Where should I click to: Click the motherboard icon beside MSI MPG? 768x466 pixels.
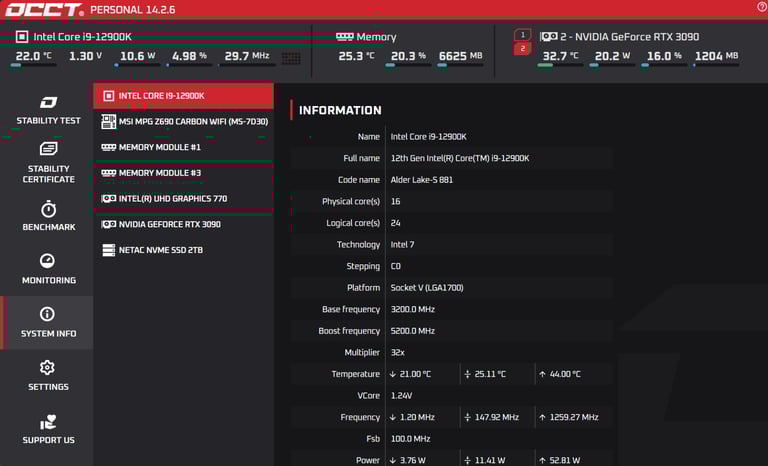(x=108, y=122)
